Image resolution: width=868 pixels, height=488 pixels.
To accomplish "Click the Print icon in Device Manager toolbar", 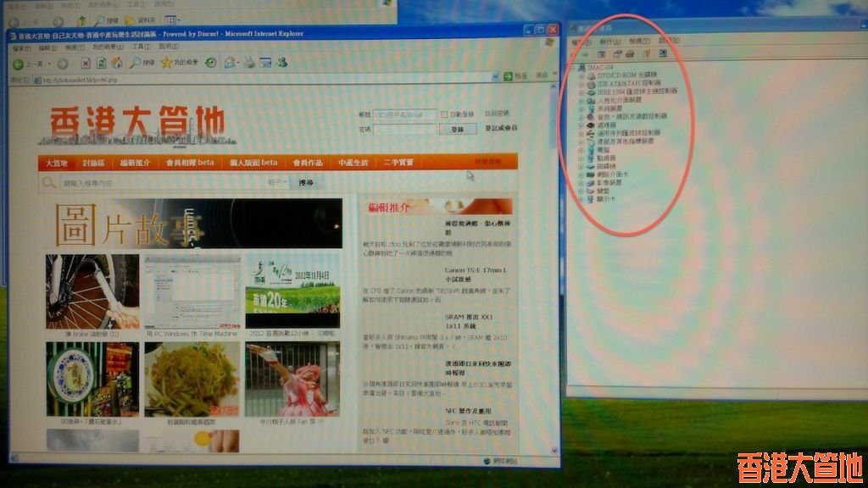I will point(630,54).
